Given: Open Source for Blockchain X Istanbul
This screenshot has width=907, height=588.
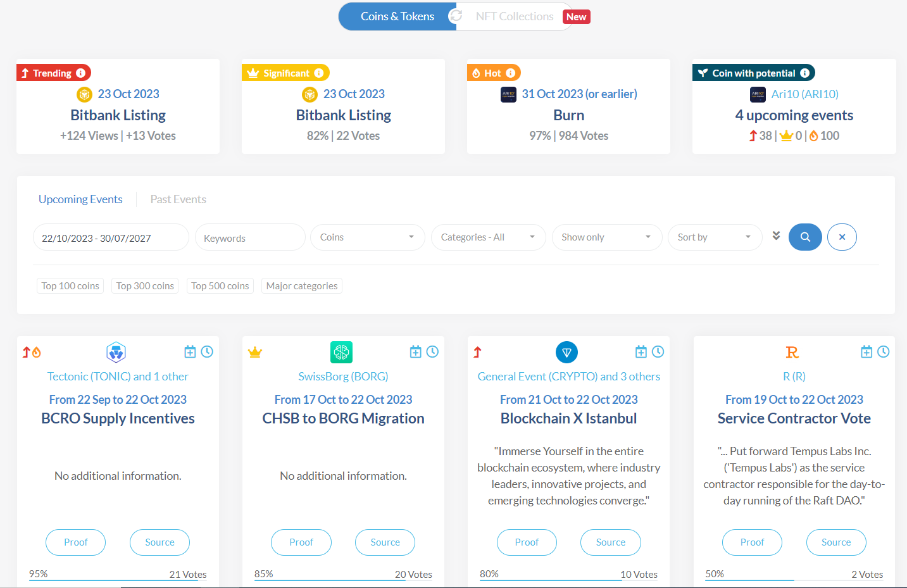Looking at the screenshot, I should (x=611, y=542).
